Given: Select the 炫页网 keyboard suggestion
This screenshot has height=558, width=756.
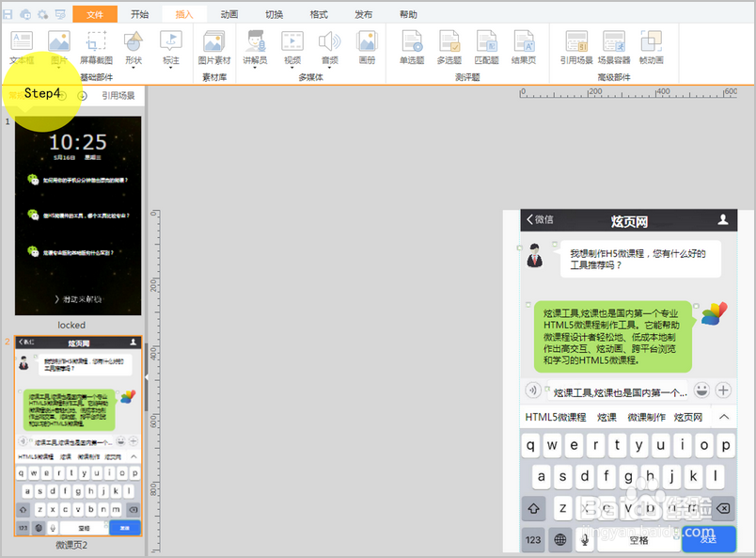Looking at the screenshot, I should tap(688, 417).
